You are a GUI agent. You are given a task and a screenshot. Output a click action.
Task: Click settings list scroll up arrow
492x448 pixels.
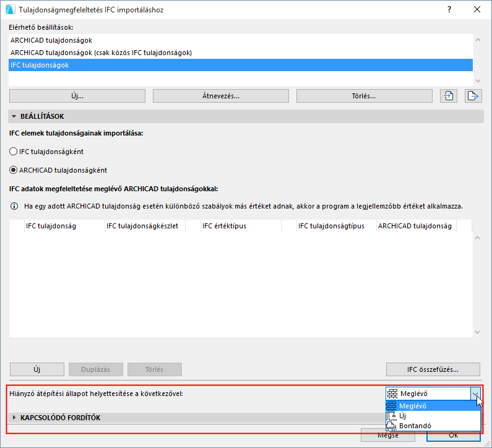point(478,40)
